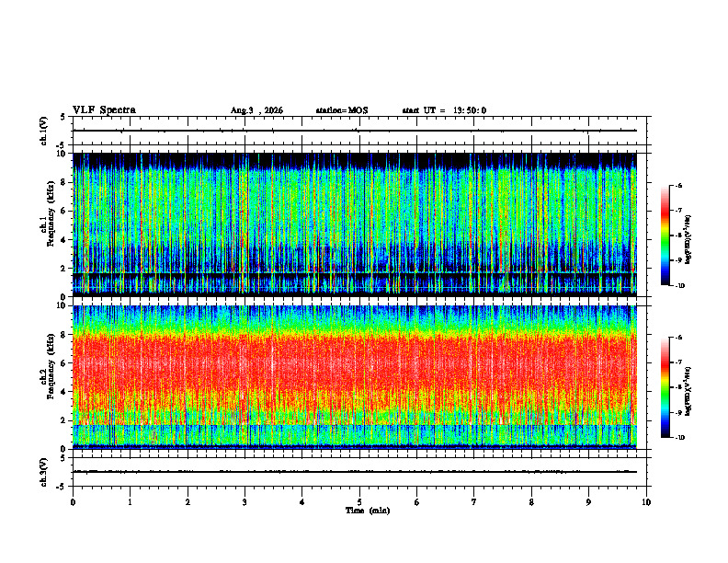728x563 pixels.
Task: Click the "-5" tick on the ch.3(V) axis
Action: [x=62, y=487]
